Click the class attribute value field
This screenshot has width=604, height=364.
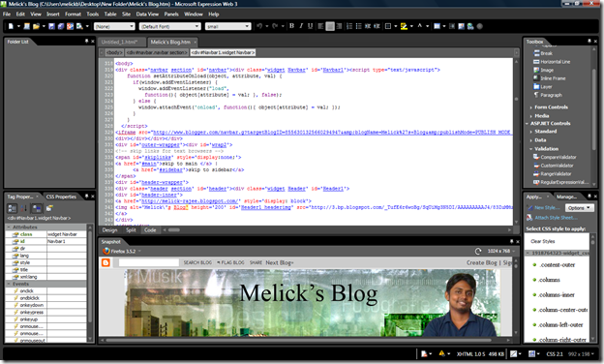[x=66, y=234]
